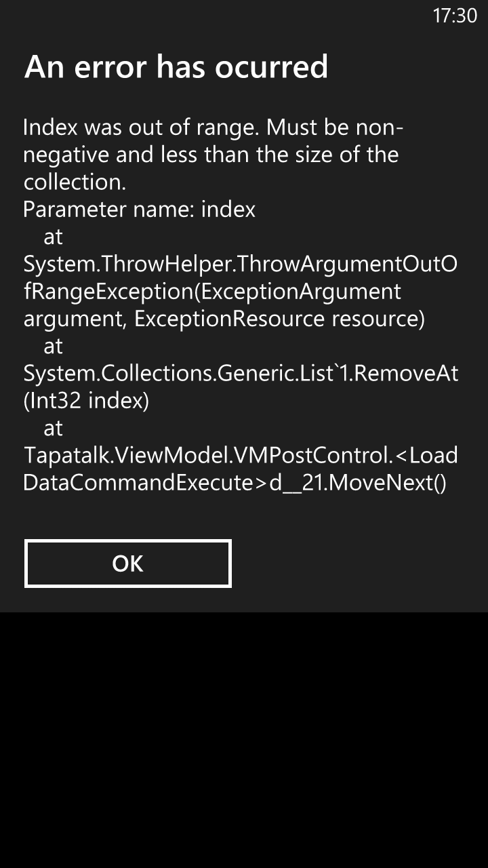Screen dimensions: 488x868
Task: Click the "Tapatalk.ViewModel.VMPostControl.<Load" line
Action: coord(241,456)
